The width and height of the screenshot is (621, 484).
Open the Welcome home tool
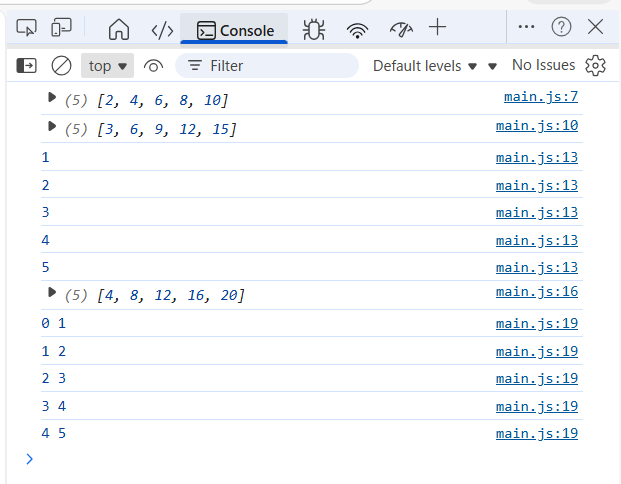(x=118, y=29)
